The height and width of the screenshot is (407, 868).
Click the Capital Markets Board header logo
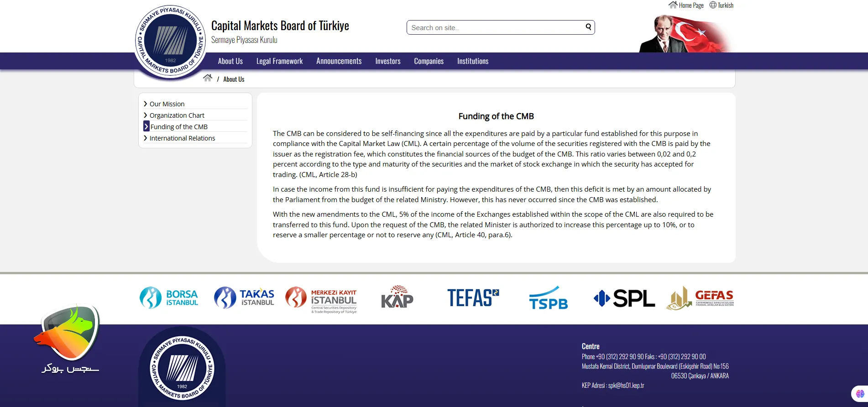[170, 42]
